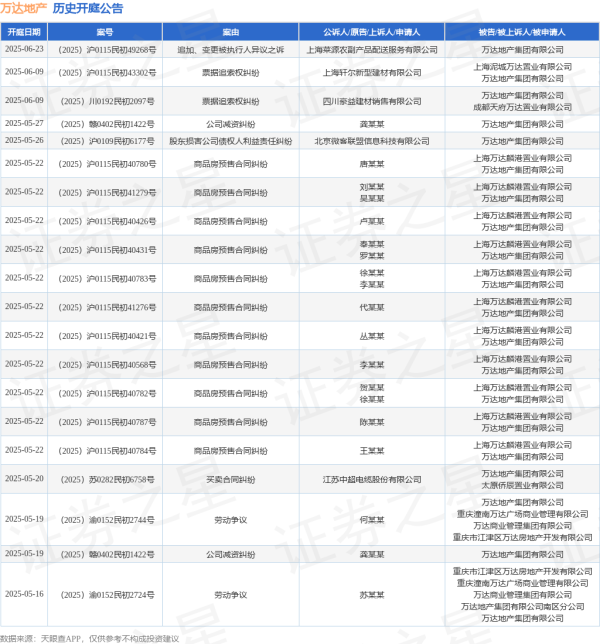Click plaintiff 刘某某
This screenshot has width=600, height=644.
pos(372,187)
